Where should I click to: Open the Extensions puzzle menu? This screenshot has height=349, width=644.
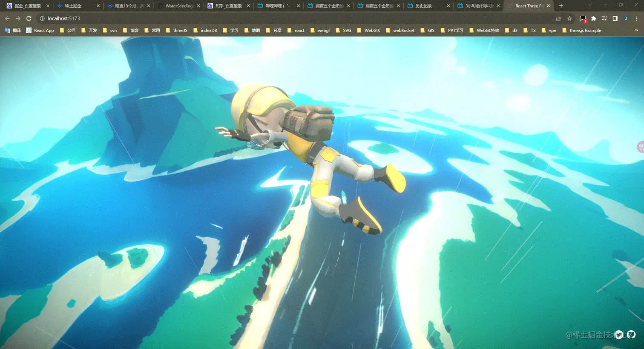point(594,18)
